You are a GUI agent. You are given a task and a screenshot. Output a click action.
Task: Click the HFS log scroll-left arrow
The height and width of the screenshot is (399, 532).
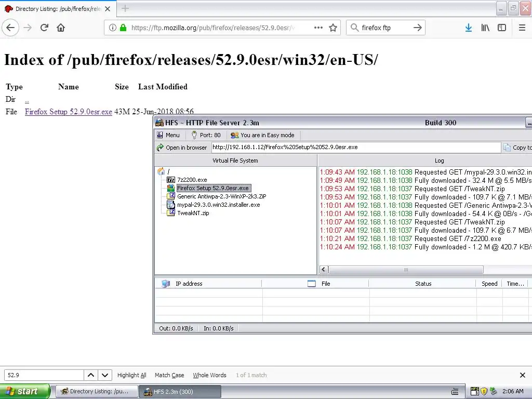[324, 270]
